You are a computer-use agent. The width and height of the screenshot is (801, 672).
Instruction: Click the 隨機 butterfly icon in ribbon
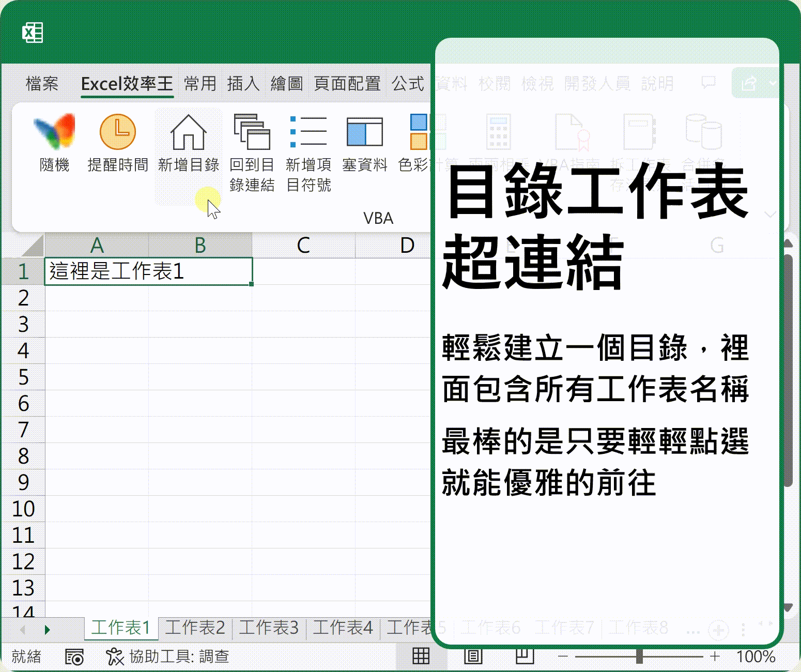point(54,132)
